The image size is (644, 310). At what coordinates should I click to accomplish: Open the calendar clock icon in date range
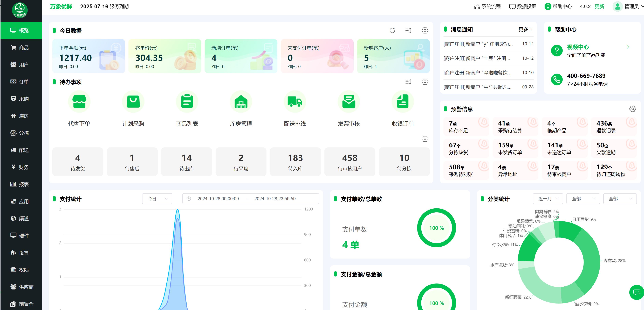tap(189, 199)
